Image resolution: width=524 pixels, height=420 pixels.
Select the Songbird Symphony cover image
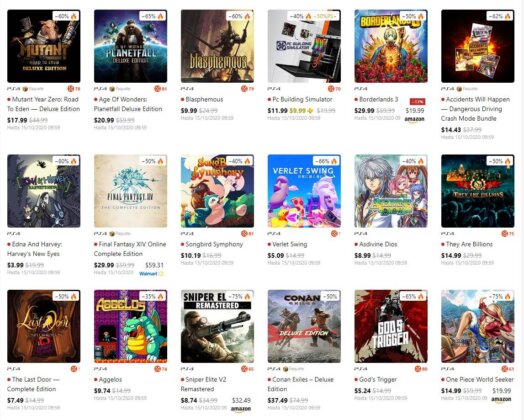coord(217,191)
